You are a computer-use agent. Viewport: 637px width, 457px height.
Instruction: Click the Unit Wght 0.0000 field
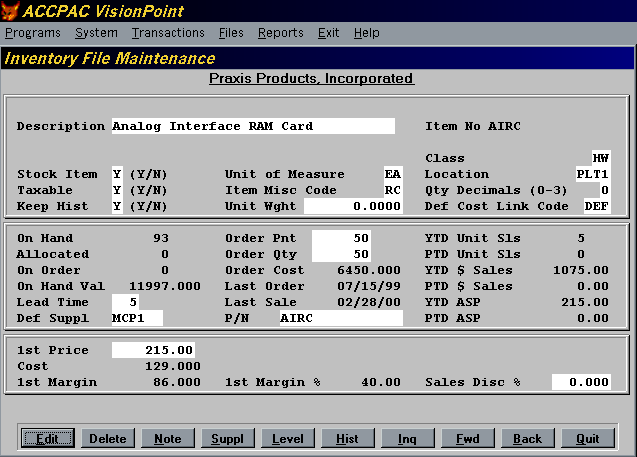pos(353,206)
